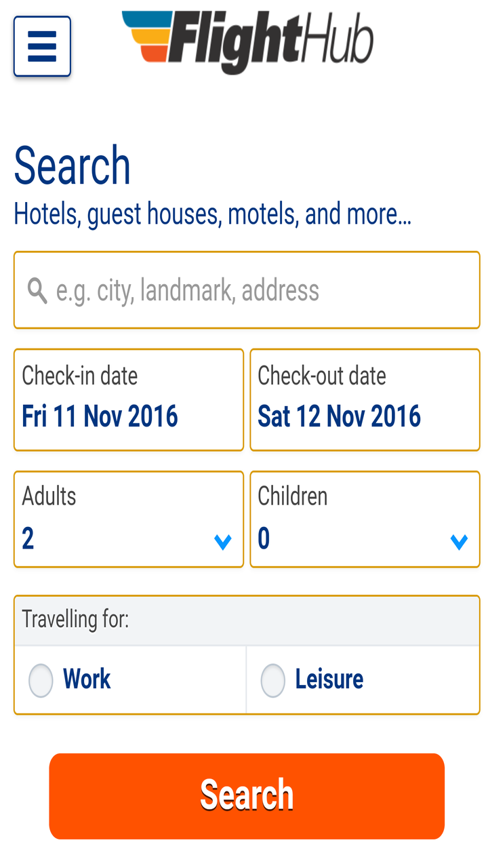Click the blue chevron in Adults box

click(x=223, y=541)
